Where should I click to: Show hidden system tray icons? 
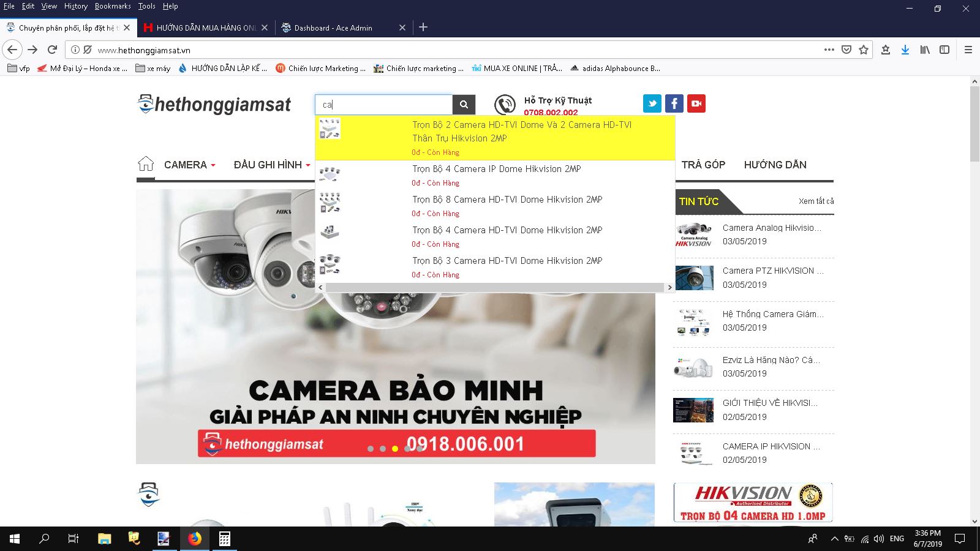[834, 539]
